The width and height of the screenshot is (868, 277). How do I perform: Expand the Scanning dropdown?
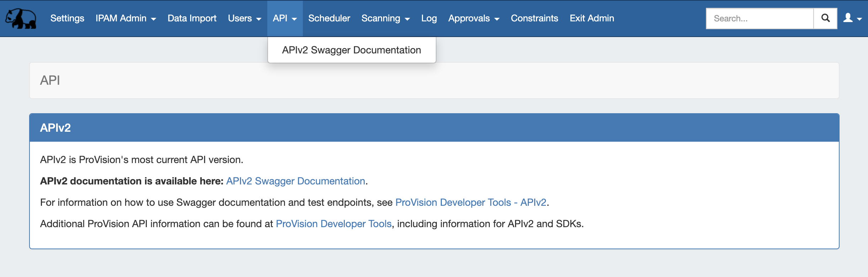click(x=385, y=18)
